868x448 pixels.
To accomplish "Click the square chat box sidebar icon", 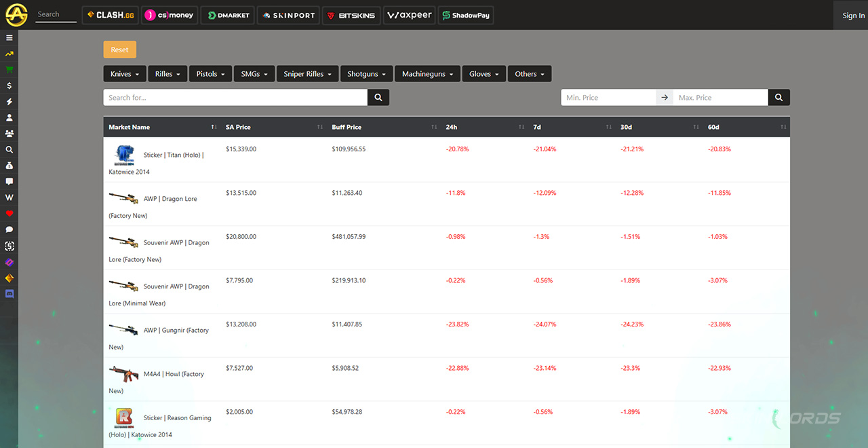I will point(9,182).
